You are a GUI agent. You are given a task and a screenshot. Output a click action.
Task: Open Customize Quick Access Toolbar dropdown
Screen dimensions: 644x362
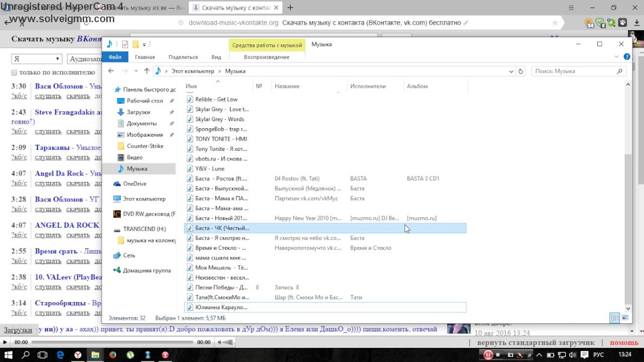point(144,44)
